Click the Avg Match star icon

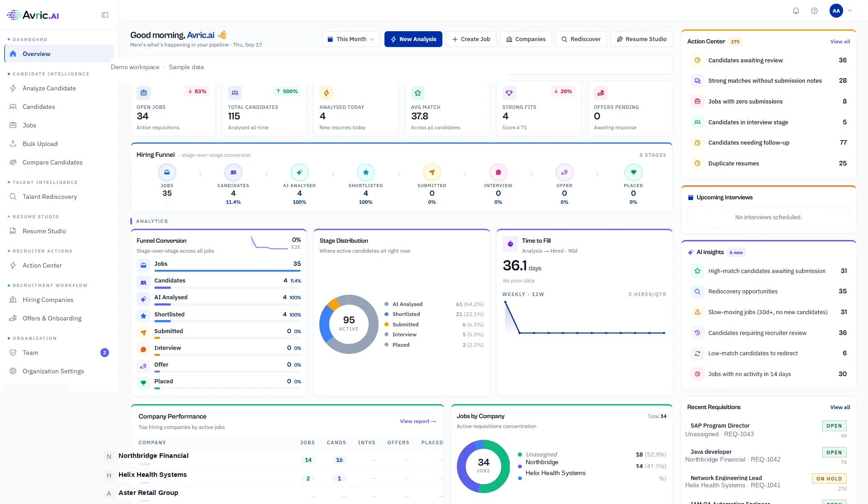417,93
